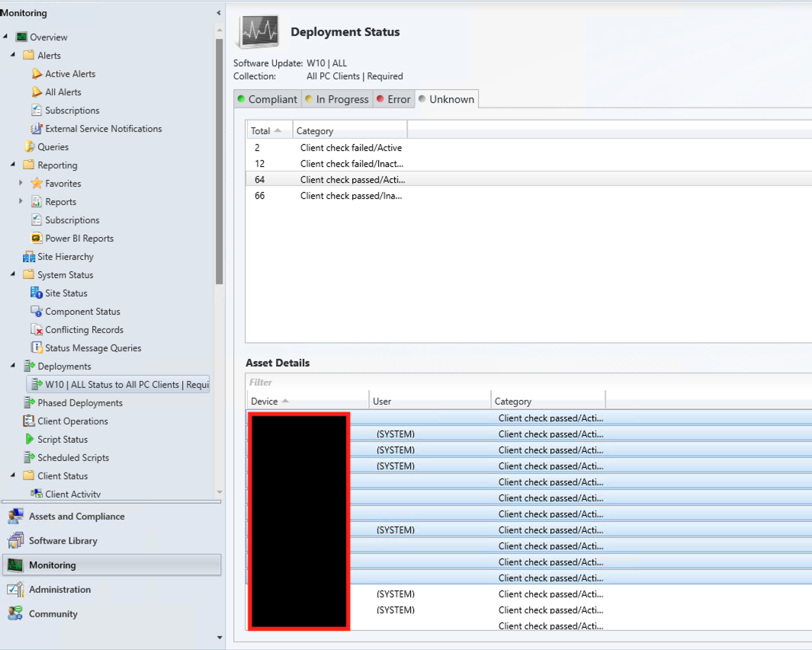The width and height of the screenshot is (812, 650).
Task: Select the Client check failed/Active row
Action: point(351,148)
